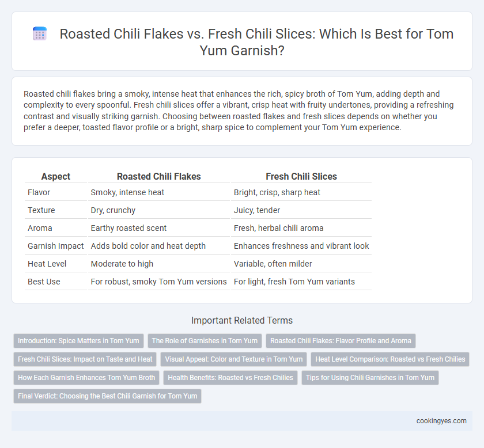Image resolution: width=484 pixels, height=448 pixels.
Task: Select the 'Flavor' table row label
Action: pyautogui.click(x=39, y=192)
